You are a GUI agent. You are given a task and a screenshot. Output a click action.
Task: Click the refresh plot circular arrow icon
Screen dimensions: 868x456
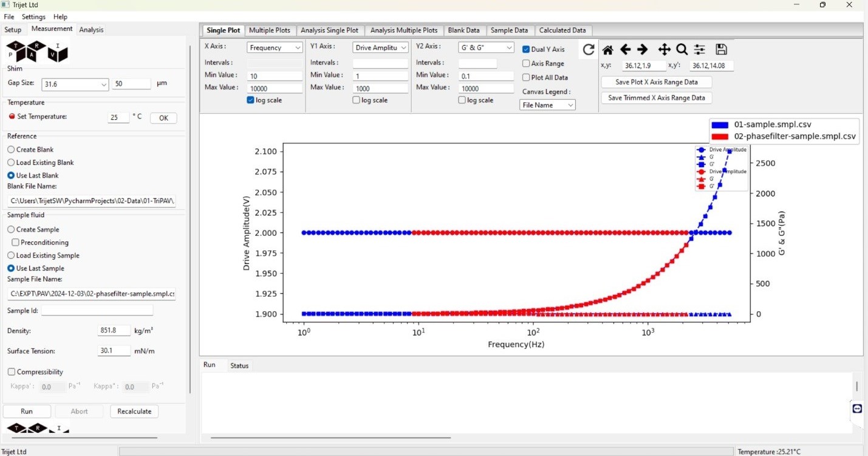click(588, 50)
